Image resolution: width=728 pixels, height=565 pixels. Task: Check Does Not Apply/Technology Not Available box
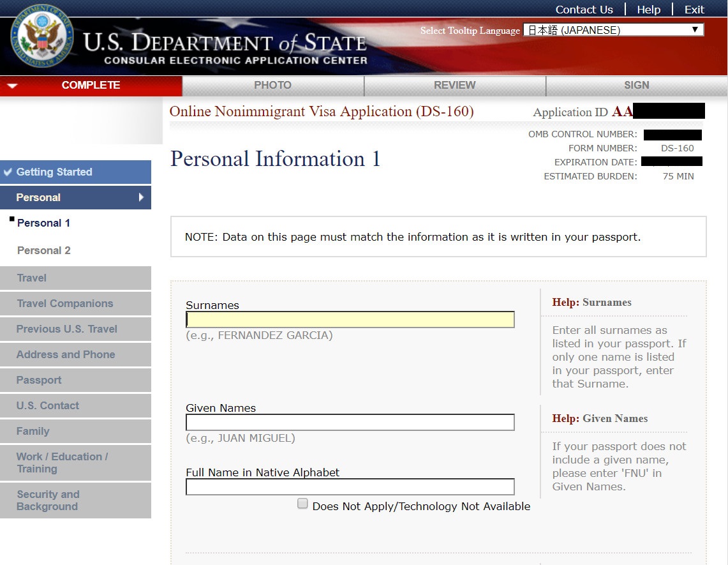pyautogui.click(x=302, y=504)
